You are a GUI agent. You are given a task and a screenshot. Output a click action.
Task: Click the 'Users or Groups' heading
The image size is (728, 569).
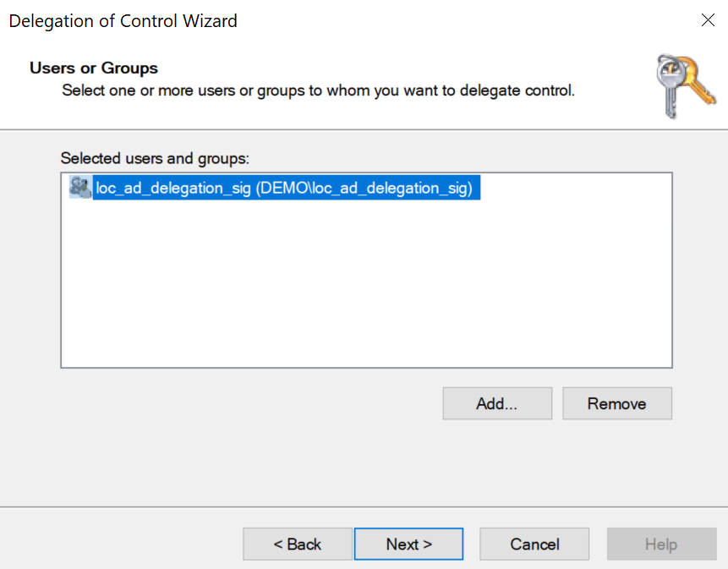coord(94,68)
